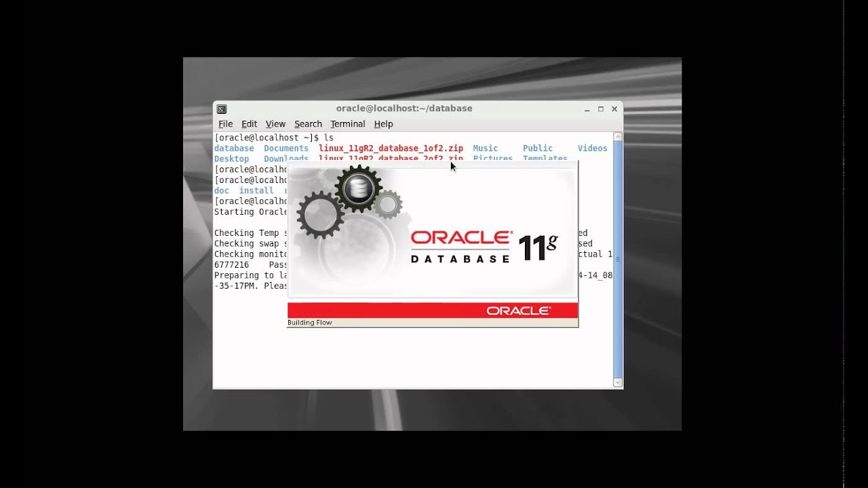Image resolution: width=868 pixels, height=488 pixels.
Task: Click the Oracle Database 11g logo on the splash
Action: pyautogui.click(x=484, y=247)
